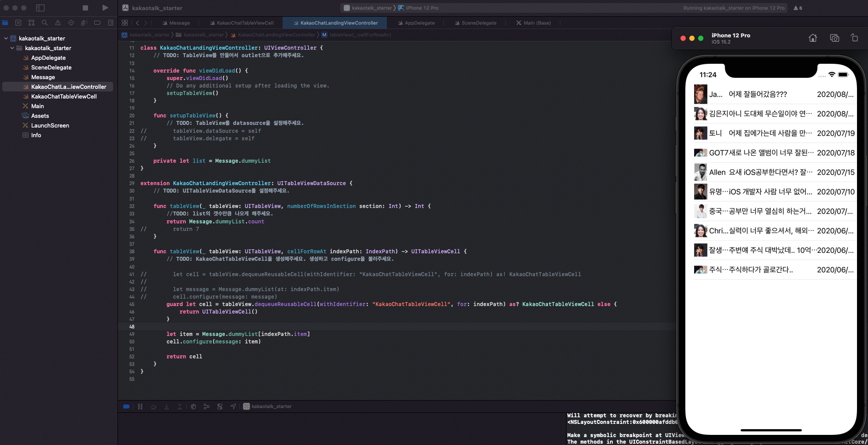Open the Info plist file
The height and width of the screenshot is (445, 868).
tap(36, 135)
